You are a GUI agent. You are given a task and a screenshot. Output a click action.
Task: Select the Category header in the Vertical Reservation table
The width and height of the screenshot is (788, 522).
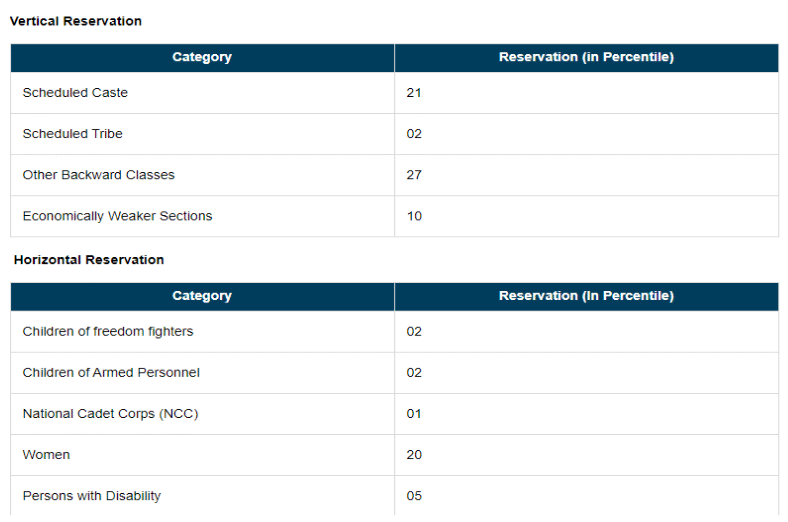[202, 57]
